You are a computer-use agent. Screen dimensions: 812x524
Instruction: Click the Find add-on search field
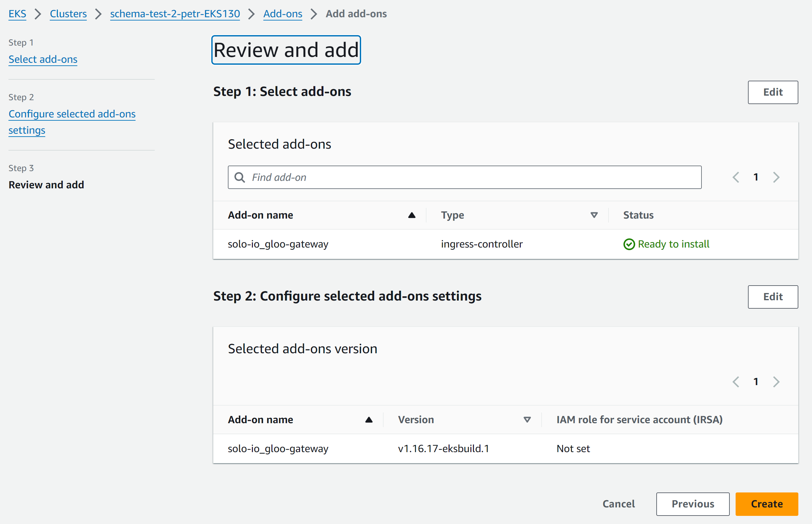(x=465, y=177)
